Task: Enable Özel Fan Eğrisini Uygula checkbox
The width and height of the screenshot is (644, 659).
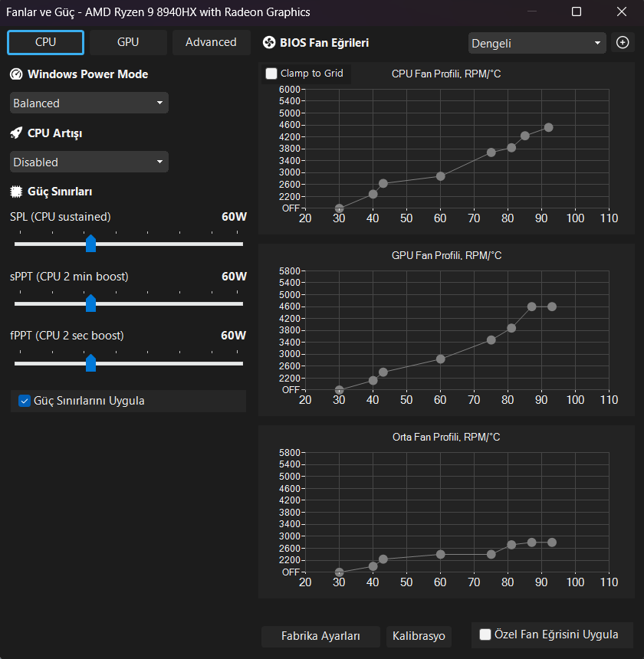Action: click(x=485, y=634)
